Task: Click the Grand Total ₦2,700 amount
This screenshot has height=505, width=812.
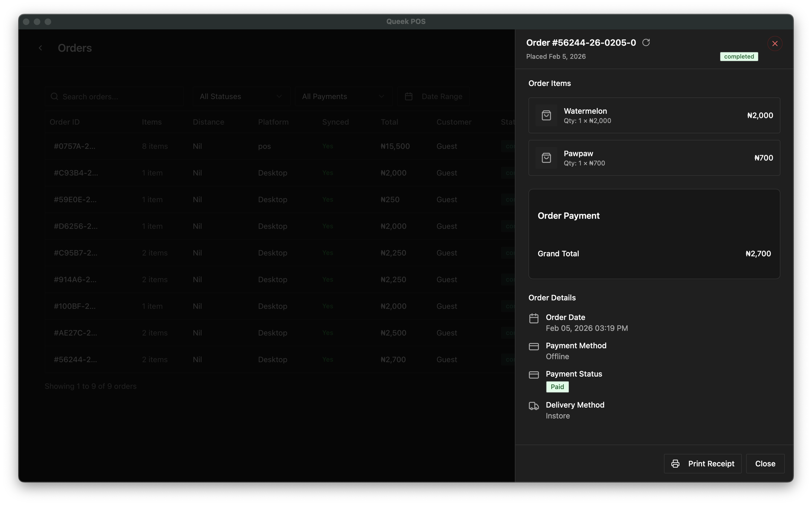Action: [x=758, y=254]
